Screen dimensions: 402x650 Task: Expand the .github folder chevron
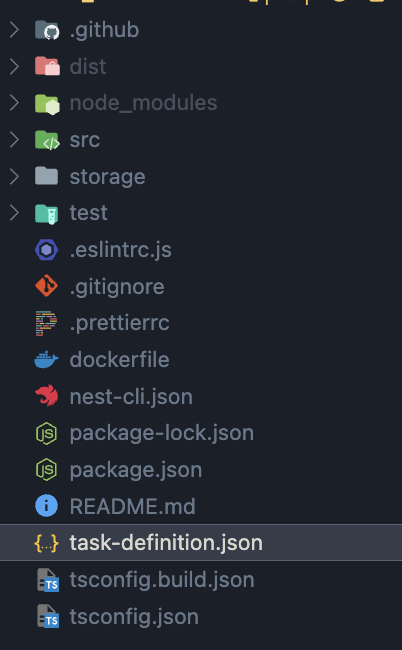coord(15,30)
